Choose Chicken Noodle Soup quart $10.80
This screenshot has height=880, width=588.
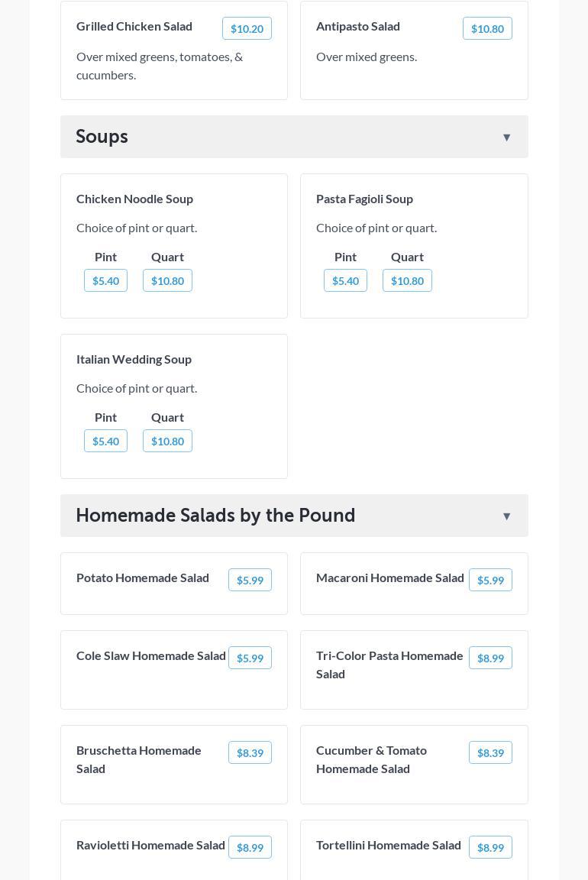pyautogui.click(x=167, y=281)
